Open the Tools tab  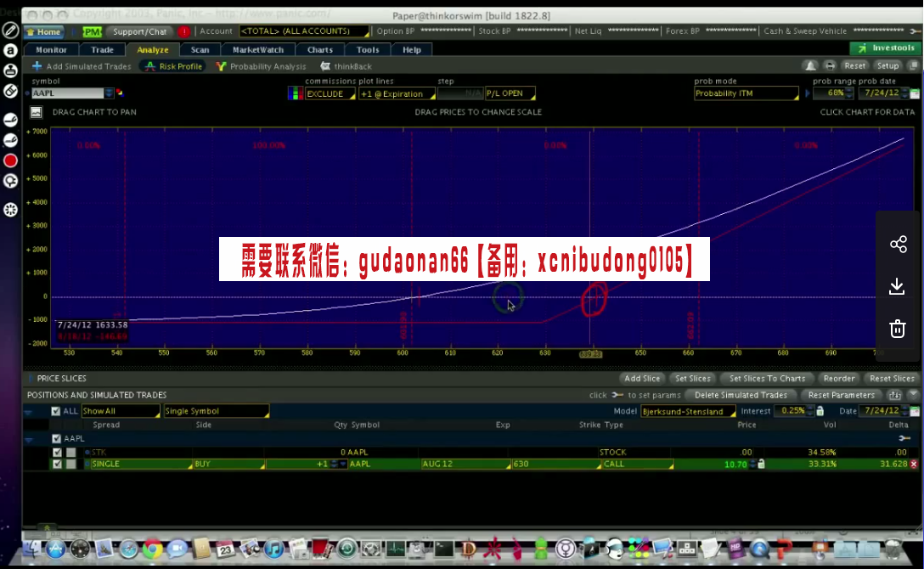tap(368, 50)
